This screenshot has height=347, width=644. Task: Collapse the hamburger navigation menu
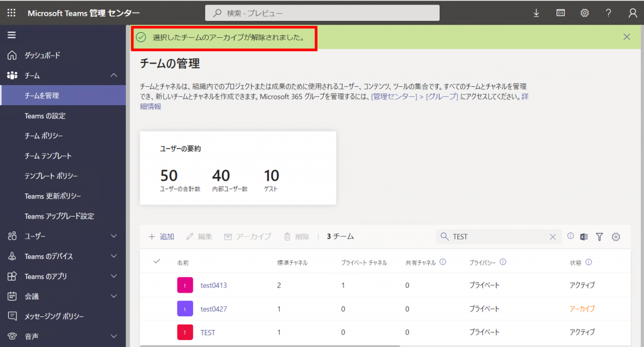[12, 35]
